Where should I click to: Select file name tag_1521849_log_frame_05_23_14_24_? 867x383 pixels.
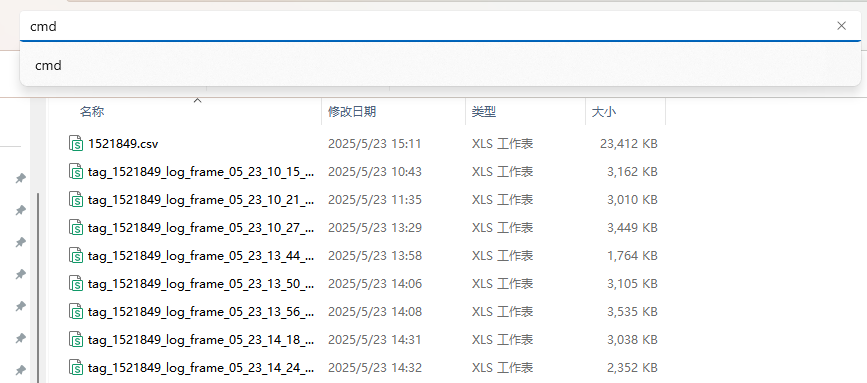201,368
